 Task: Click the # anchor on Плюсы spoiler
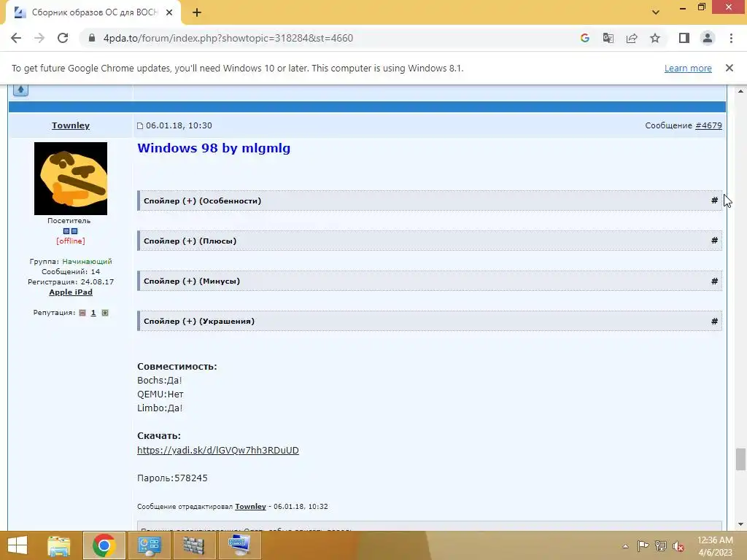714,241
